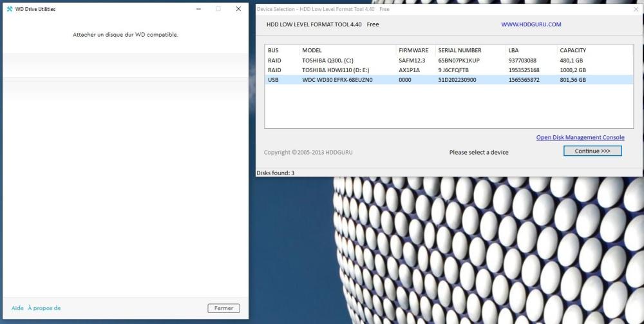Screen dimensions: 644x324
Task: Click serial number 65BN07PK1KUP
Action: 459,61
